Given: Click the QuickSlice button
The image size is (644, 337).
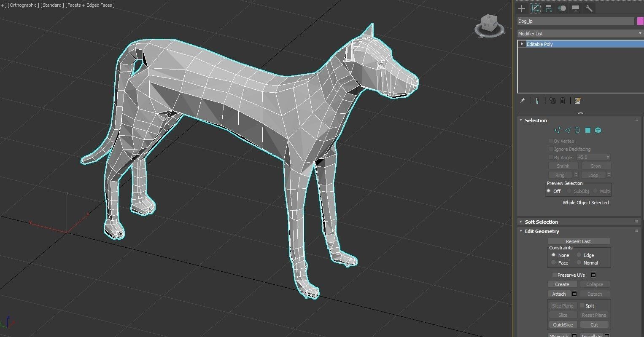Looking at the screenshot, I should pos(563,325).
